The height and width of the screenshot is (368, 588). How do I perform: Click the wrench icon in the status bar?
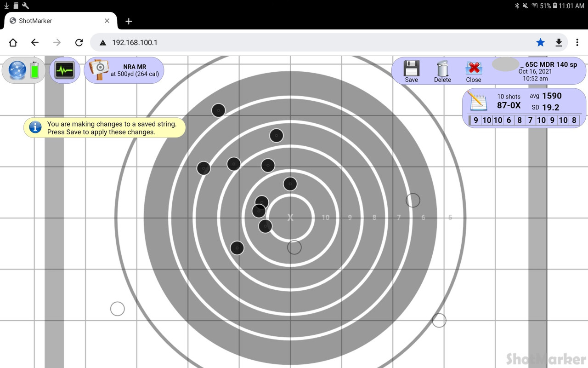[25, 6]
